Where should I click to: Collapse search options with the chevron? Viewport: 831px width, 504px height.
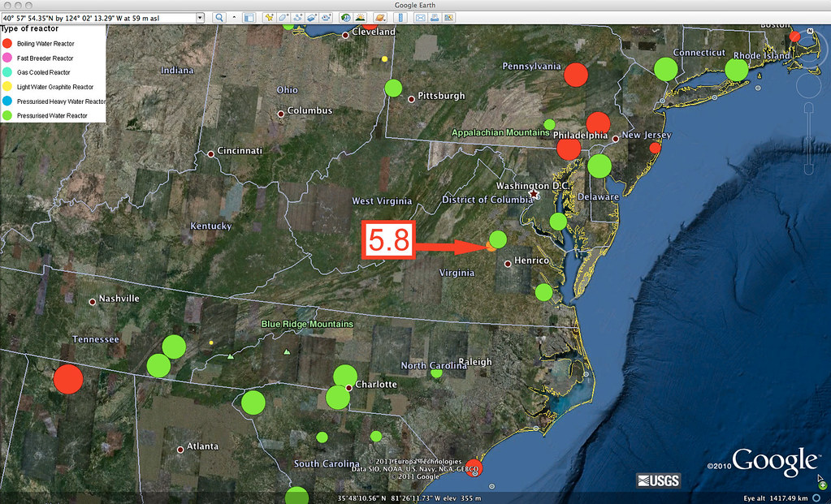(234, 17)
